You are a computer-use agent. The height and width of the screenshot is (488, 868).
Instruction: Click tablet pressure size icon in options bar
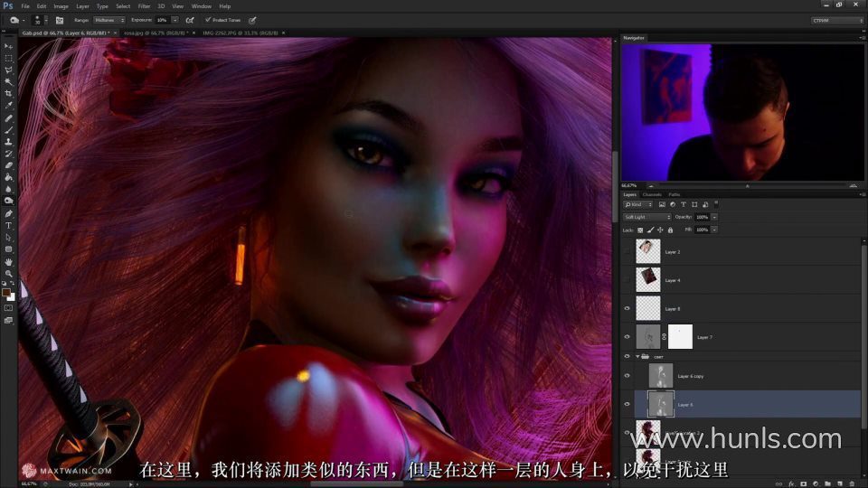click(252, 20)
